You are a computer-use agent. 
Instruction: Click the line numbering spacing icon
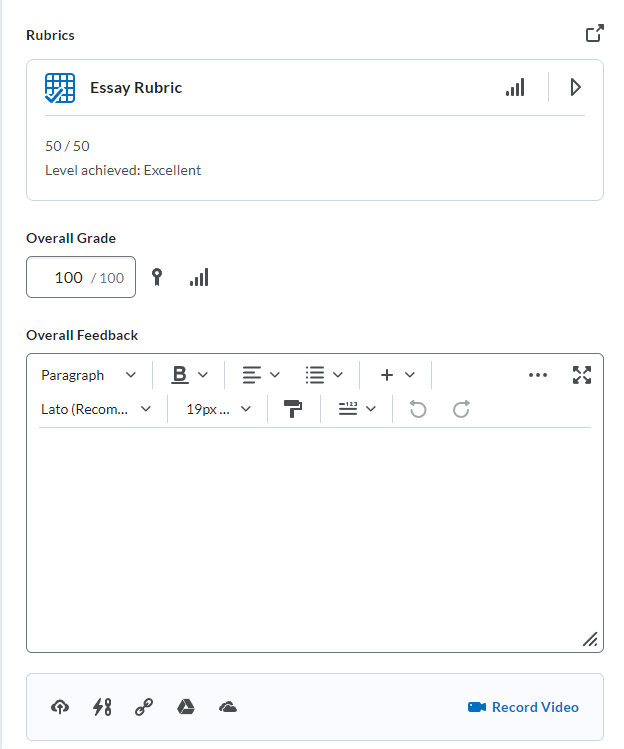[348, 409]
